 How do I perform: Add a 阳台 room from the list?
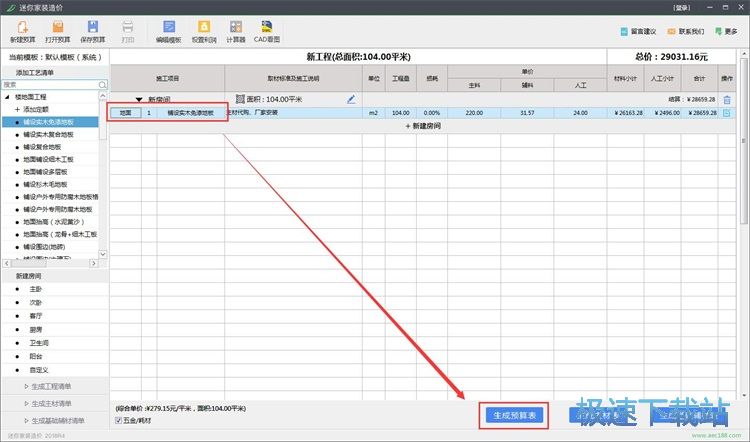pos(35,356)
